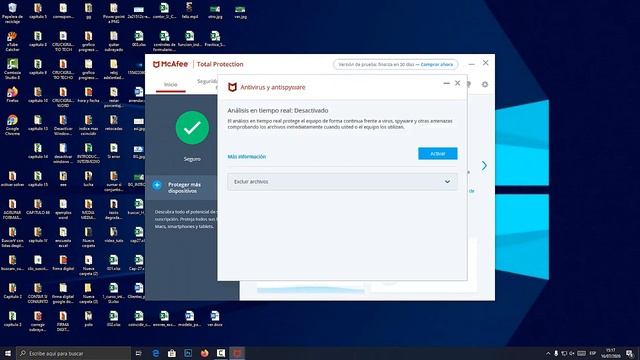Click the Comprar ahora link

[437, 64]
